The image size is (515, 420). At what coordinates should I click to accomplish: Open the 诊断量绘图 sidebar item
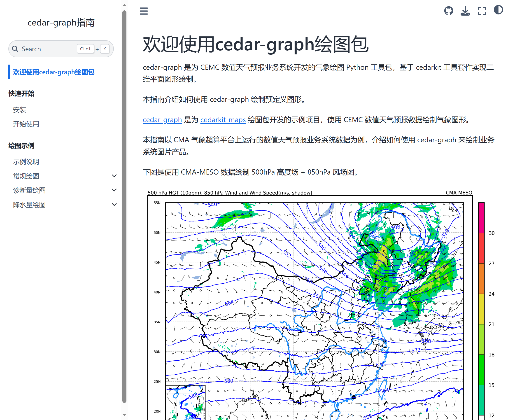(x=29, y=190)
